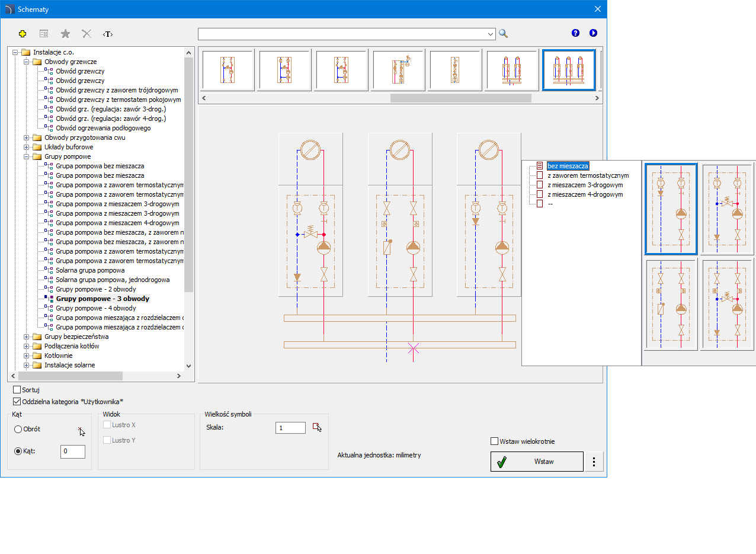This screenshot has width=756, height=554.
Task: Select 'z zaworem termostatycznym' in the popup list
Action: (588, 175)
